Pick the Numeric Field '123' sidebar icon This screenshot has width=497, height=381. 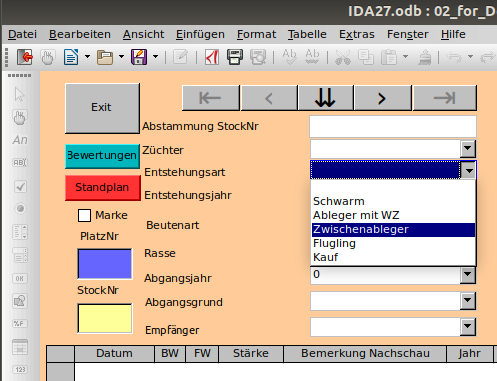click(20, 370)
